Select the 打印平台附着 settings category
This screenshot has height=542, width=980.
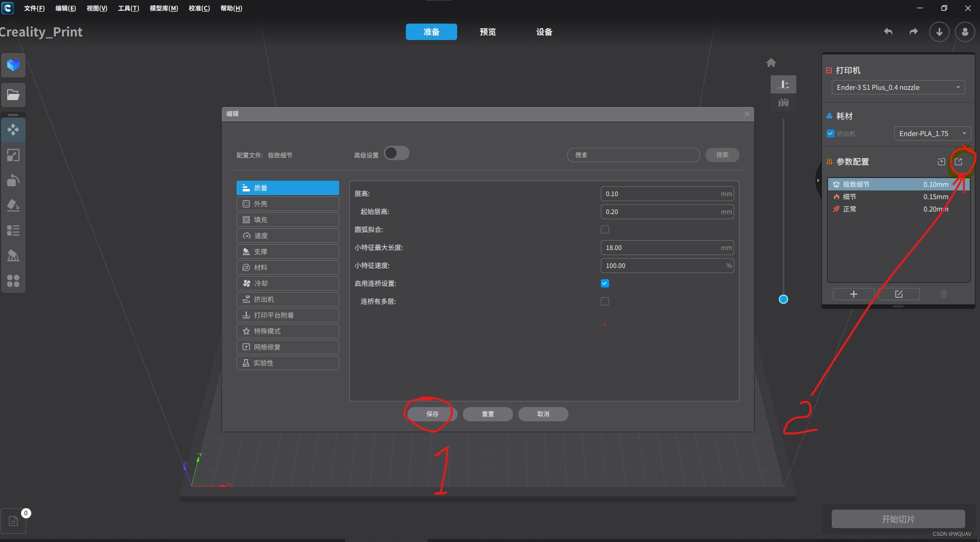point(288,315)
